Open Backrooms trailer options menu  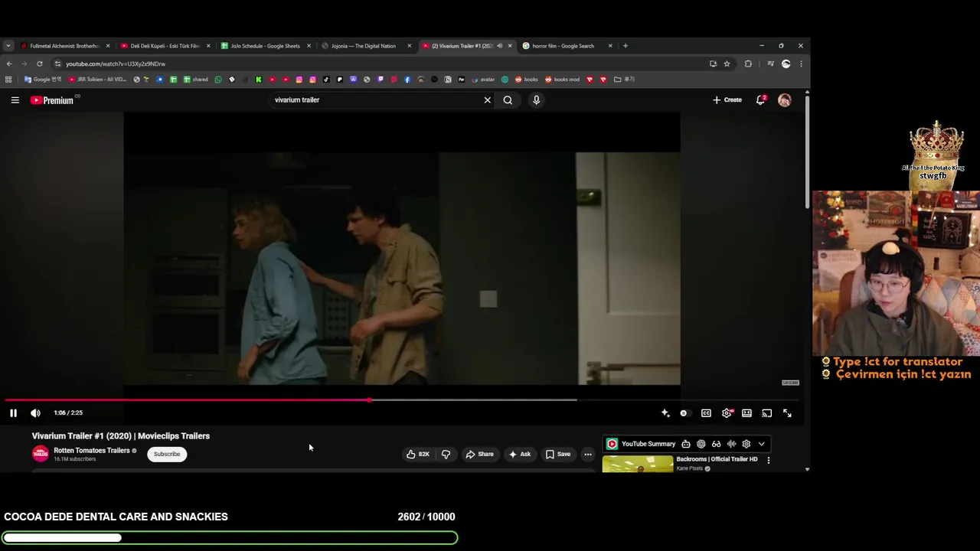[769, 460]
